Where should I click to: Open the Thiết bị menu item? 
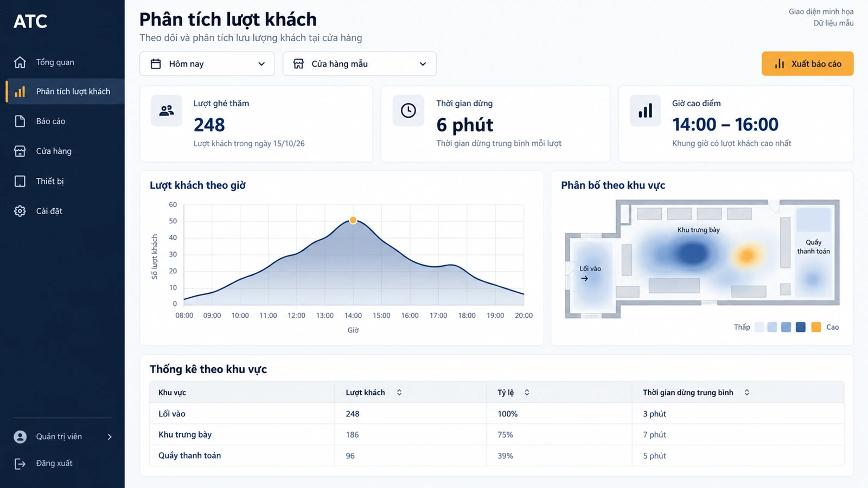click(x=62, y=181)
